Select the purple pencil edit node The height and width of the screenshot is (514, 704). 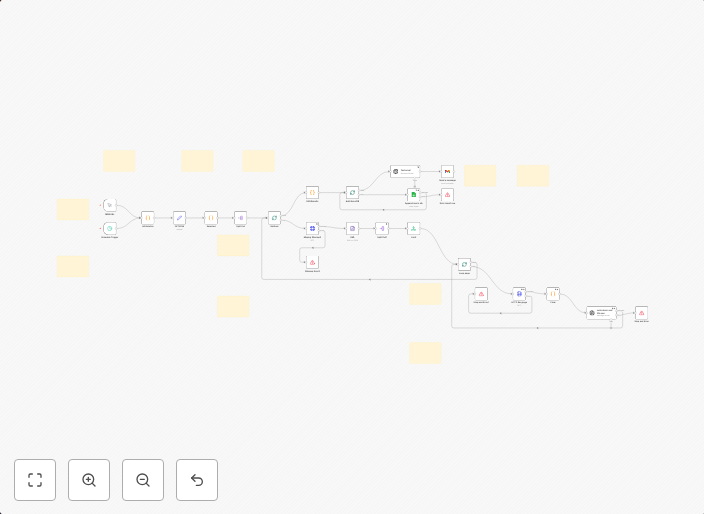[x=179, y=217]
